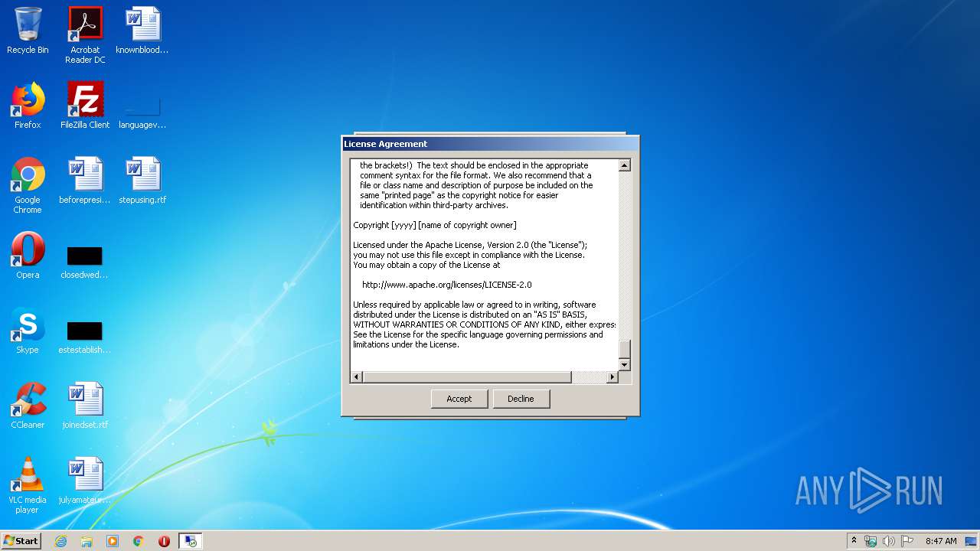This screenshot has width=980, height=551.
Task: Launch Acrobat Reader DC shortcut
Action: pos(85,35)
